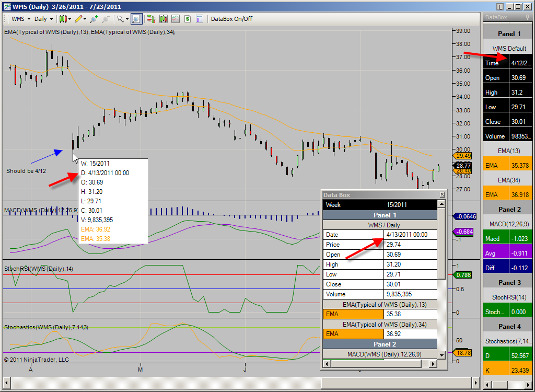535x392 pixels.
Task: Click the orange 18.78 Stochastics marker
Action: [x=462, y=353]
